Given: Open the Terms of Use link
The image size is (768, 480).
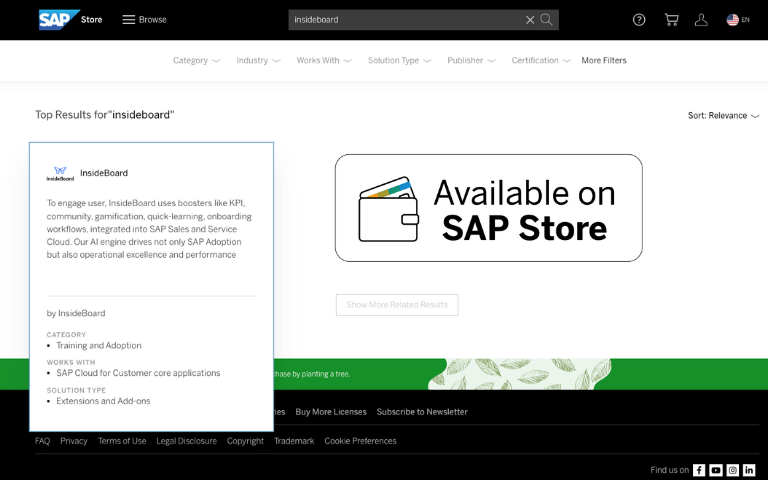Looking at the screenshot, I should coord(122,441).
